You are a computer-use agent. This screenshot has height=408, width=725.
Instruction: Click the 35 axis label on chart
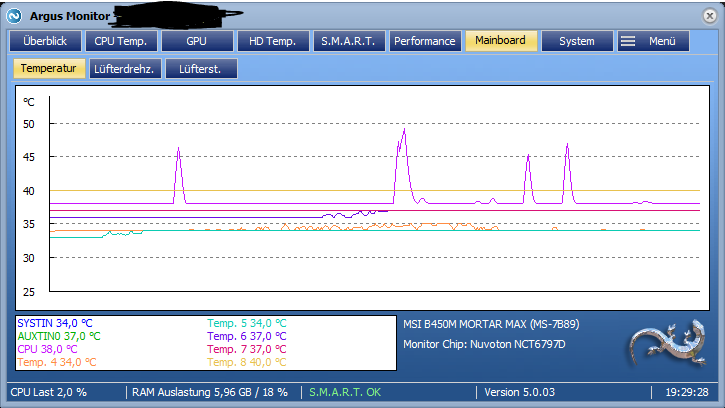(29, 224)
